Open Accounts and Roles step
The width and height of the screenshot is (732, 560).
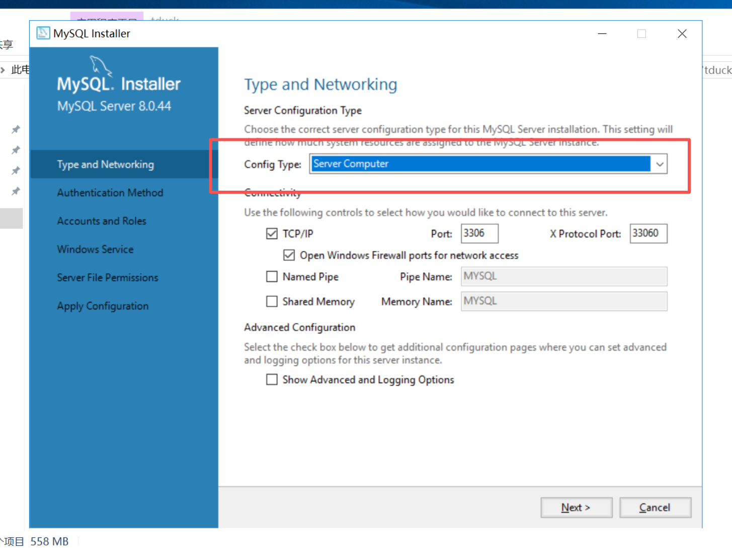pyautogui.click(x=102, y=221)
